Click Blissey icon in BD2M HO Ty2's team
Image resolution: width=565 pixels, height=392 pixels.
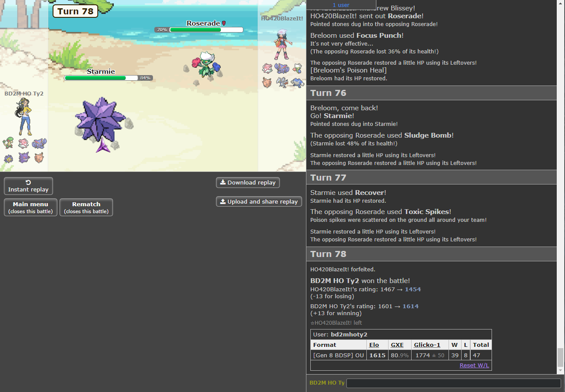23,143
